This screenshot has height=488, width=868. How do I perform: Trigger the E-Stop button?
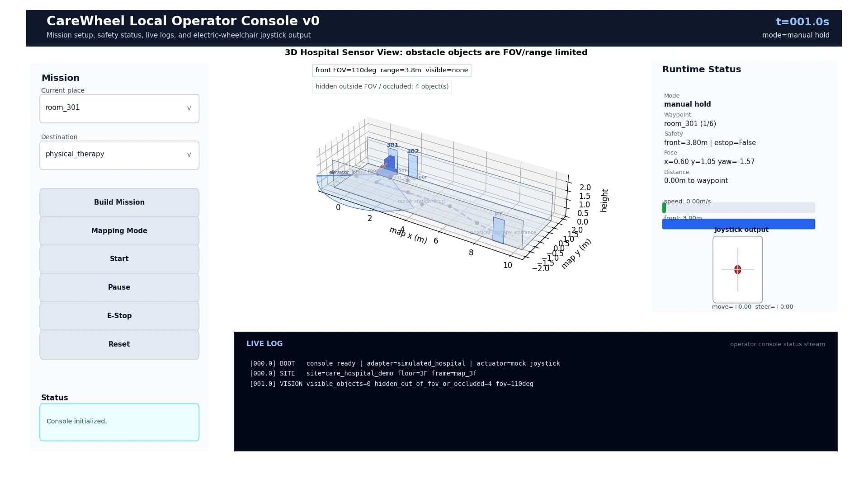tap(119, 316)
